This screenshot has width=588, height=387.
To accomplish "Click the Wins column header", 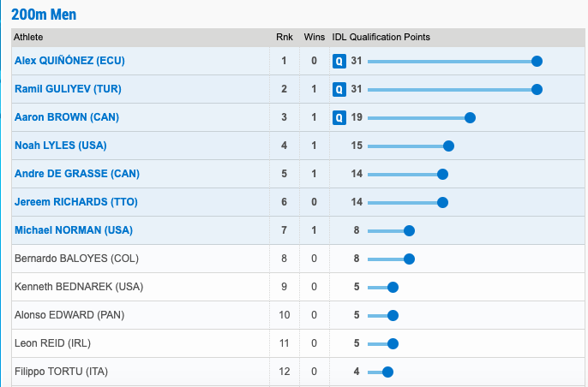I will [x=315, y=37].
